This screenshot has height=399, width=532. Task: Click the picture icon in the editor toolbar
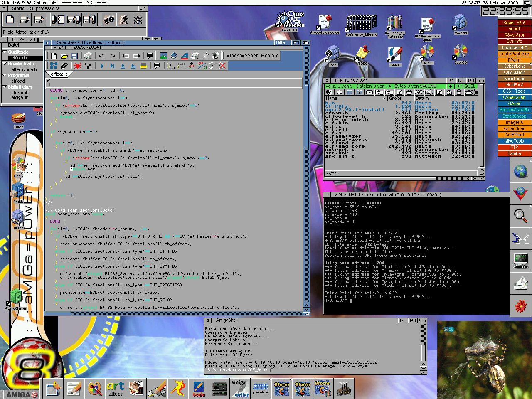(x=164, y=56)
